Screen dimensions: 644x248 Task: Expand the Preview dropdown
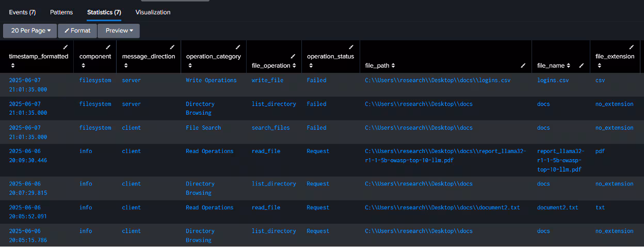coord(119,30)
